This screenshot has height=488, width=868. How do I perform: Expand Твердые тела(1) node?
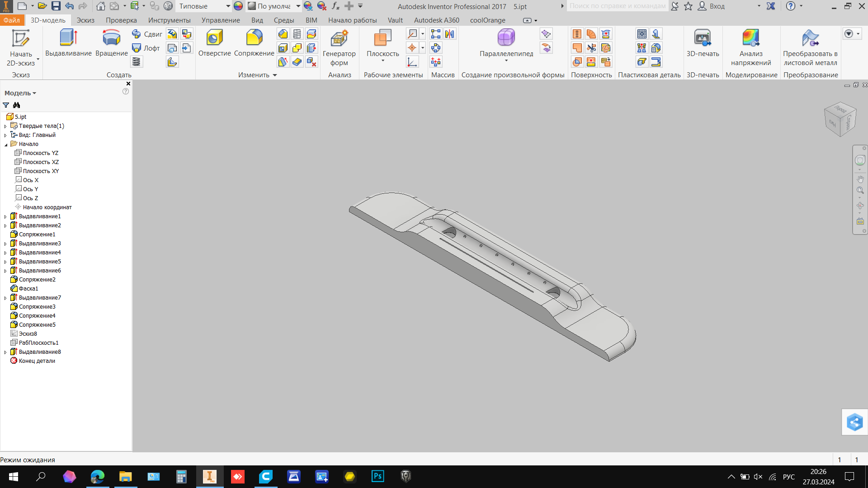(x=5, y=126)
